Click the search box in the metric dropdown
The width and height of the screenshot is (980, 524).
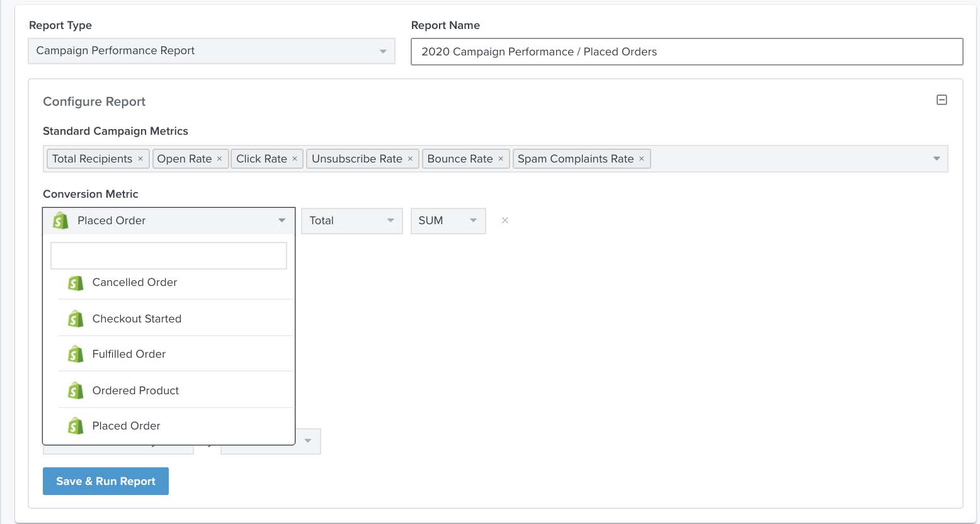[168, 255]
